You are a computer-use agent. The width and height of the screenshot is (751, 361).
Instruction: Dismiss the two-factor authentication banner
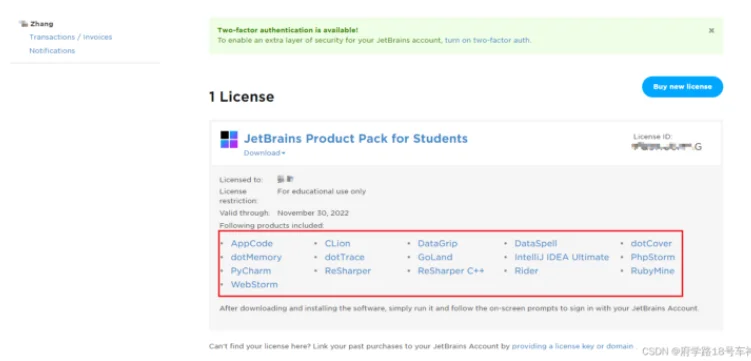pyautogui.click(x=711, y=30)
